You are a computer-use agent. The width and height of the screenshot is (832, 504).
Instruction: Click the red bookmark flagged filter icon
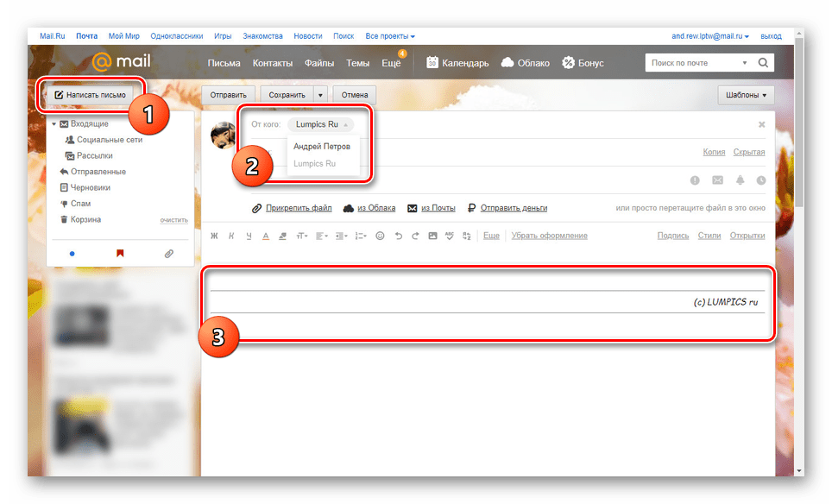[x=120, y=254]
